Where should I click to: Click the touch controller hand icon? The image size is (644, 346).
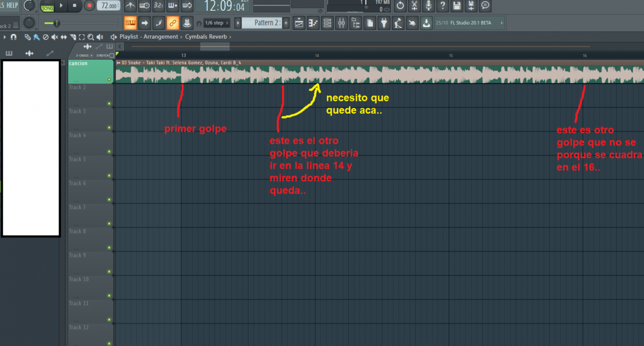(412, 23)
